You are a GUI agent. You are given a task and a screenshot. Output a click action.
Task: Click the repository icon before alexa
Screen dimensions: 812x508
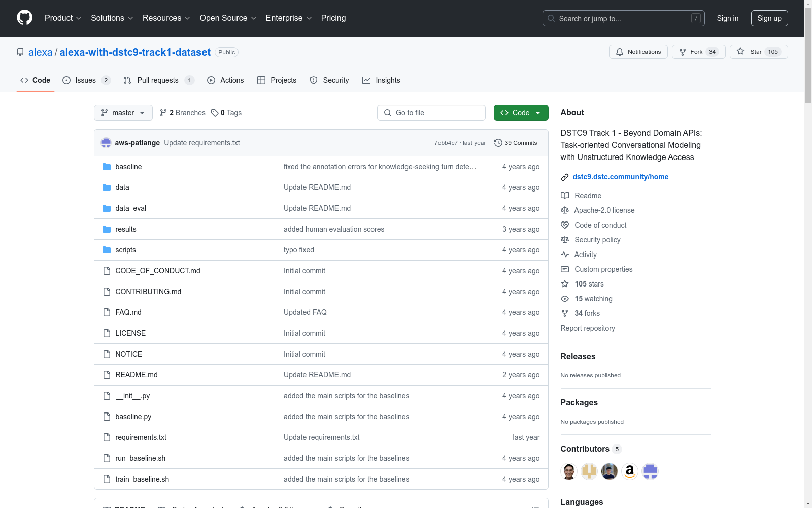20,52
